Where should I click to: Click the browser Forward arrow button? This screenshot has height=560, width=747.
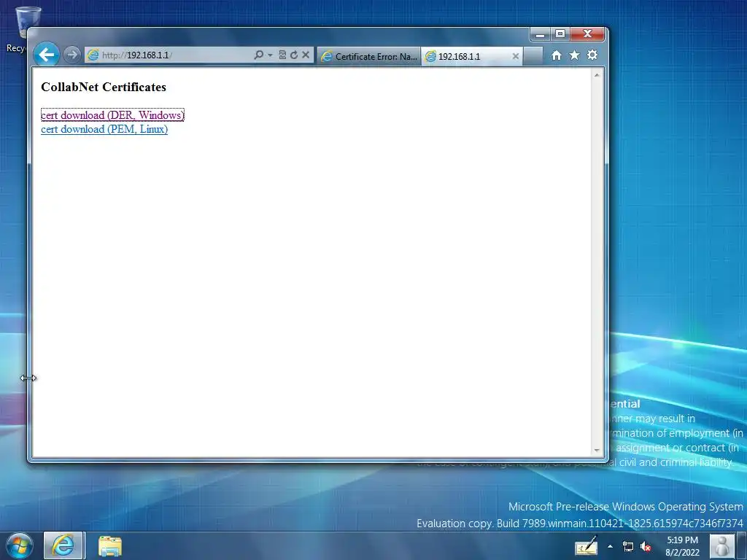coord(72,55)
